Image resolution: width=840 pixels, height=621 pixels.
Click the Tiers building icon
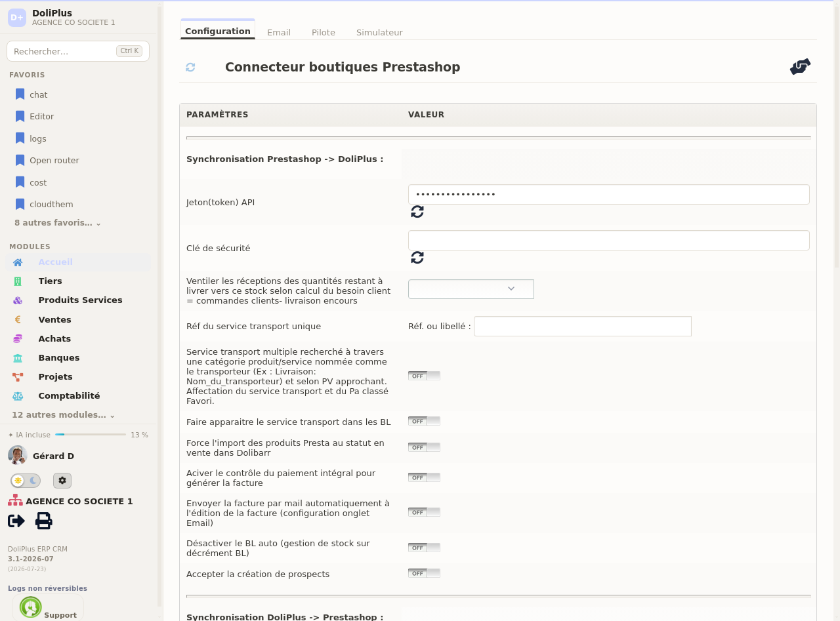click(18, 281)
